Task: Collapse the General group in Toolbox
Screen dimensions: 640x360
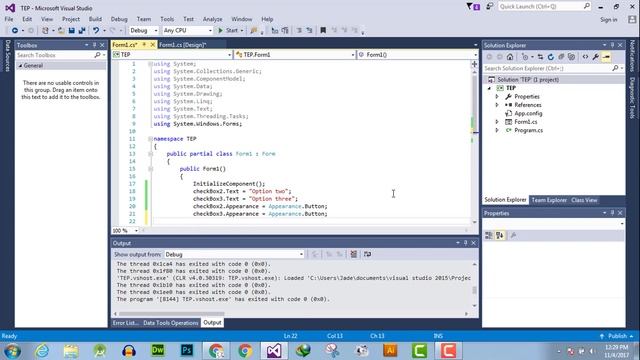Action: coord(20,65)
